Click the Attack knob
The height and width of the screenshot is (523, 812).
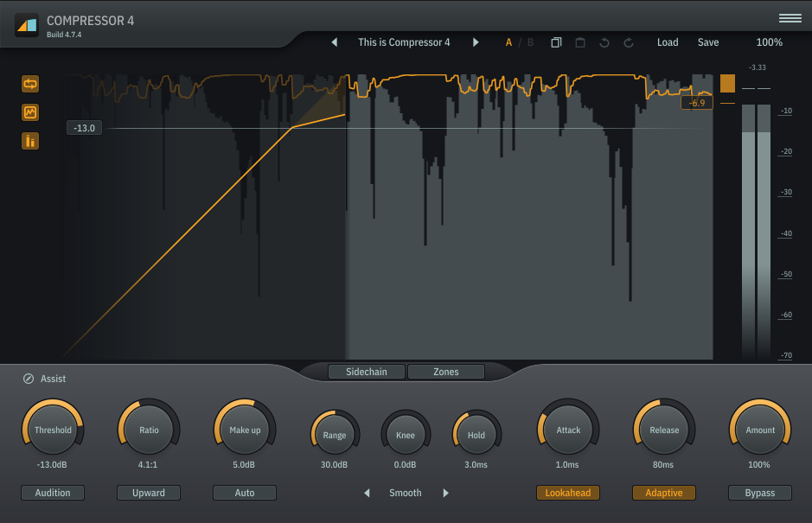(x=568, y=430)
